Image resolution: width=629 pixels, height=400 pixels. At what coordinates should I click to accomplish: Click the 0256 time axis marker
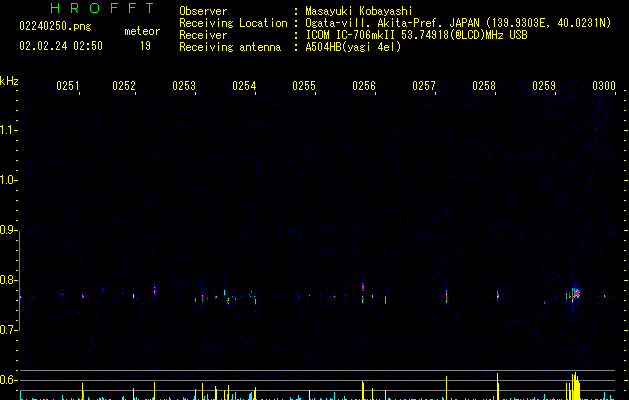coord(364,86)
